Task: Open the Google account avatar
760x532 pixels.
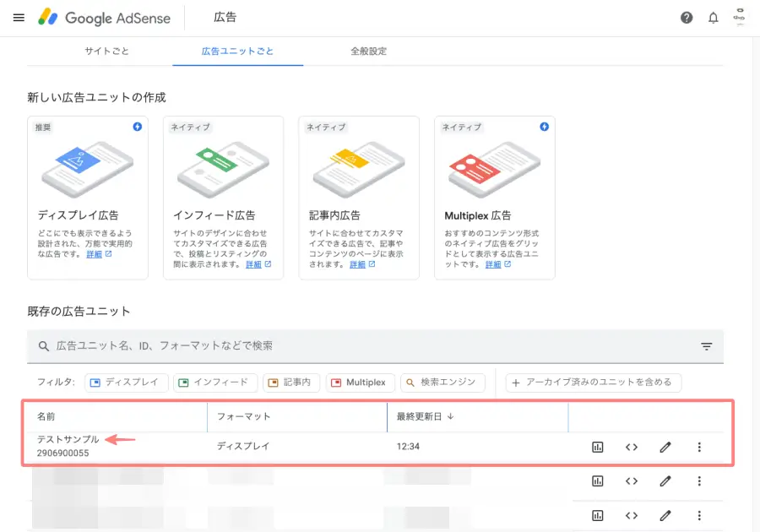Action: [740, 17]
